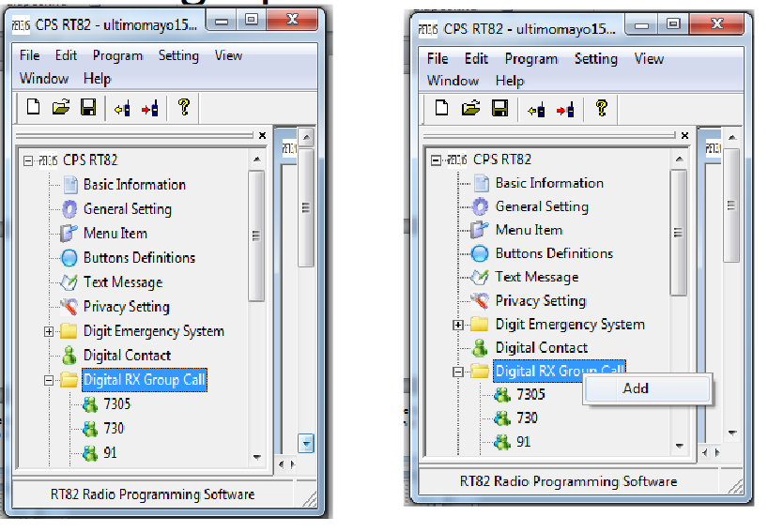Close the tree panel in left window
The image size is (768, 532).
pyautogui.click(x=263, y=135)
